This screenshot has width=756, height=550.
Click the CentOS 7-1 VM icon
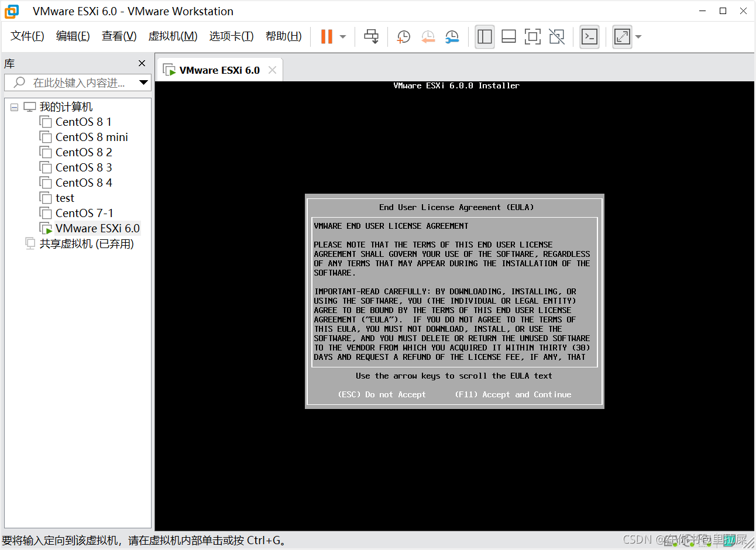[x=46, y=213]
